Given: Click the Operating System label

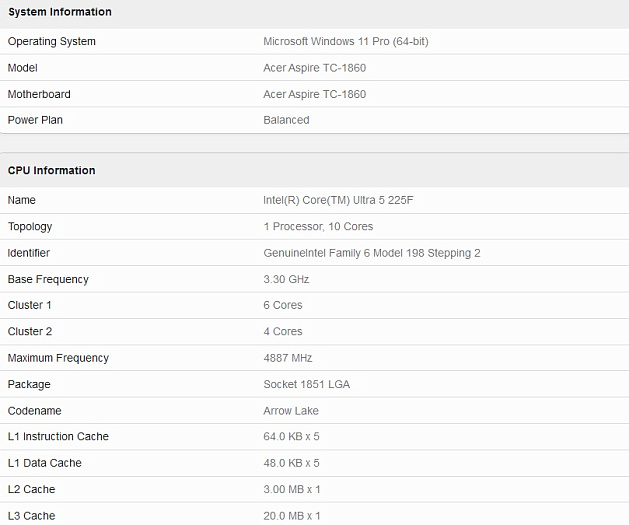Looking at the screenshot, I should click(52, 41).
